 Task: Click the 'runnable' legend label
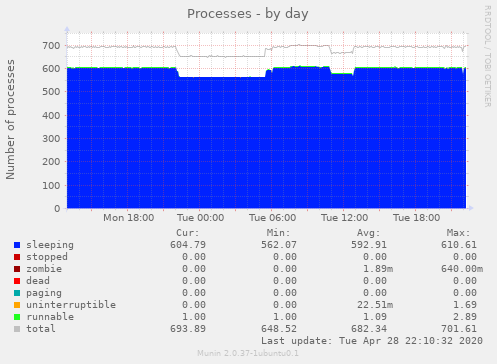pyautogui.click(x=50, y=317)
